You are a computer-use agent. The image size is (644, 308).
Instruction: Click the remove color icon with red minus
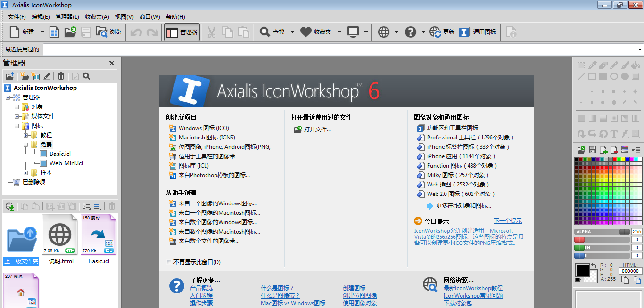(x=614, y=150)
